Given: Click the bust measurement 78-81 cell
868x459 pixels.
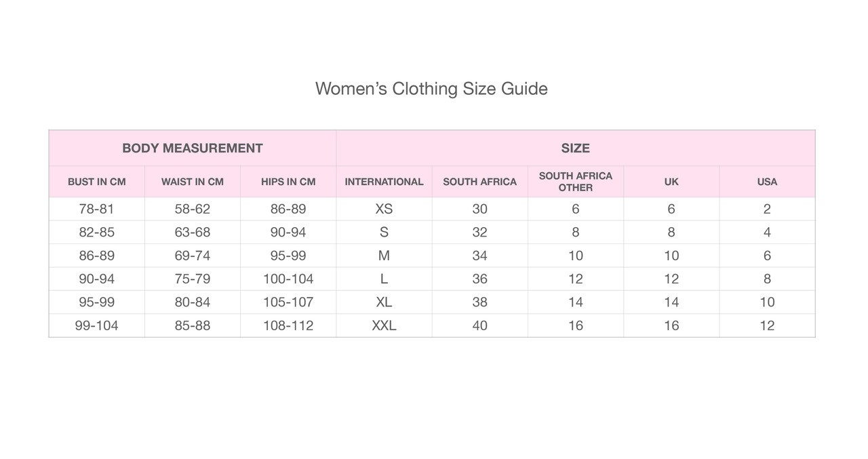Looking at the screenshot, I should coord(97,209).
